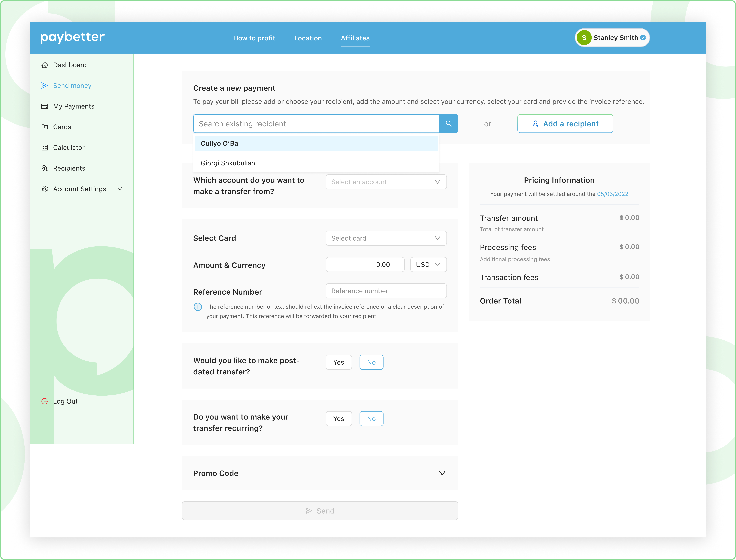Click the Add a recipient button
Screen dimensions: 736x560
point(565,124)
